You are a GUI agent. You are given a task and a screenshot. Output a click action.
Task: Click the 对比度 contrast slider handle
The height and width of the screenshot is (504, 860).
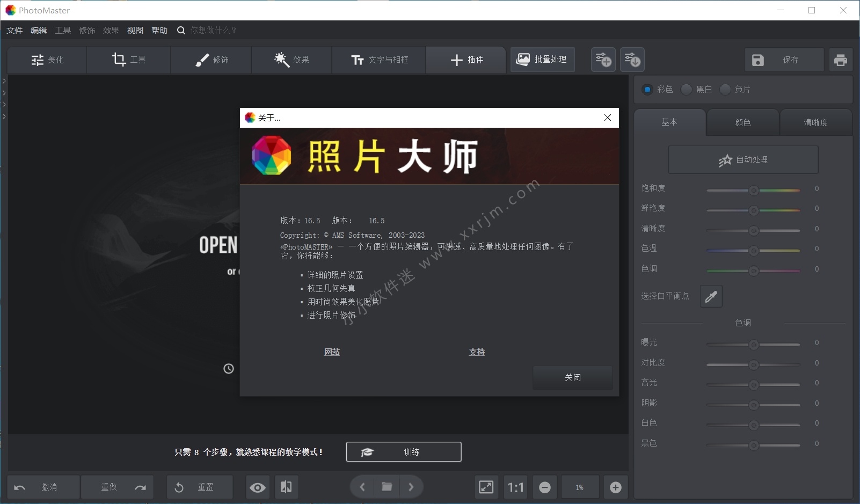754,364
